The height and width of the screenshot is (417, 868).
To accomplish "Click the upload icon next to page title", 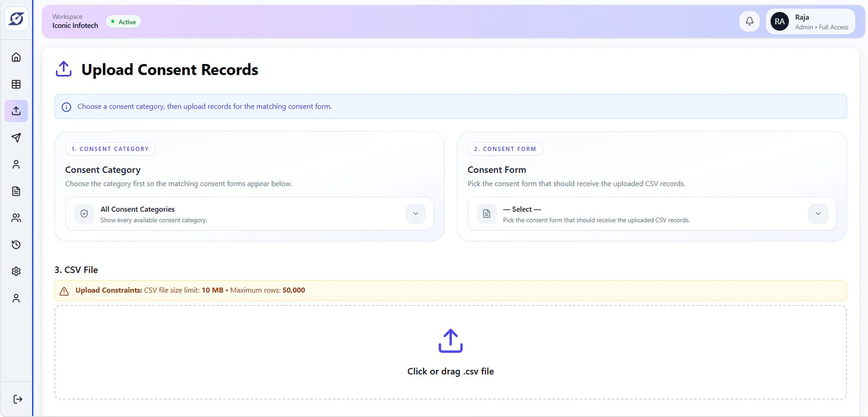I will 63,69.
